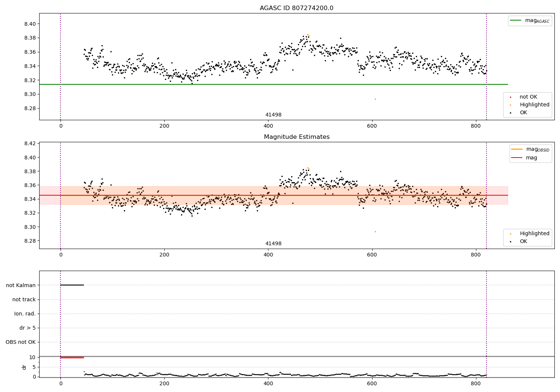This screenshot has height=392, width=560.
Task: Click the red 'not OK' legend marker
Action: (510, 97)
